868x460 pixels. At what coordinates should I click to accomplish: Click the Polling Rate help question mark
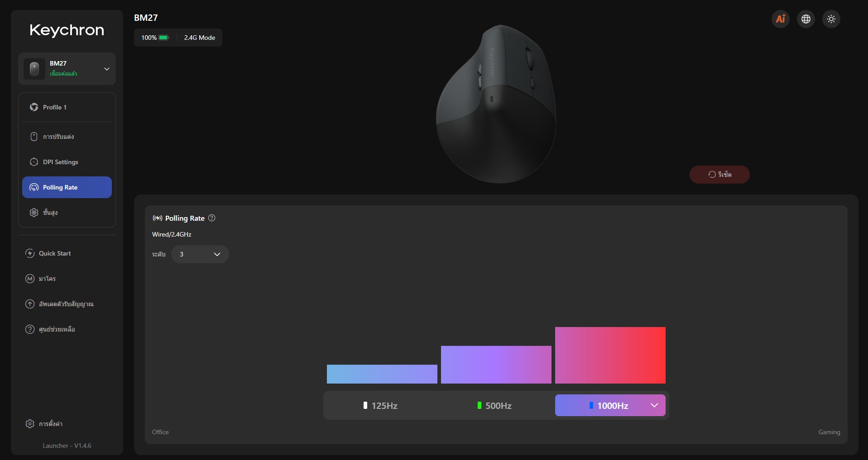211,218
